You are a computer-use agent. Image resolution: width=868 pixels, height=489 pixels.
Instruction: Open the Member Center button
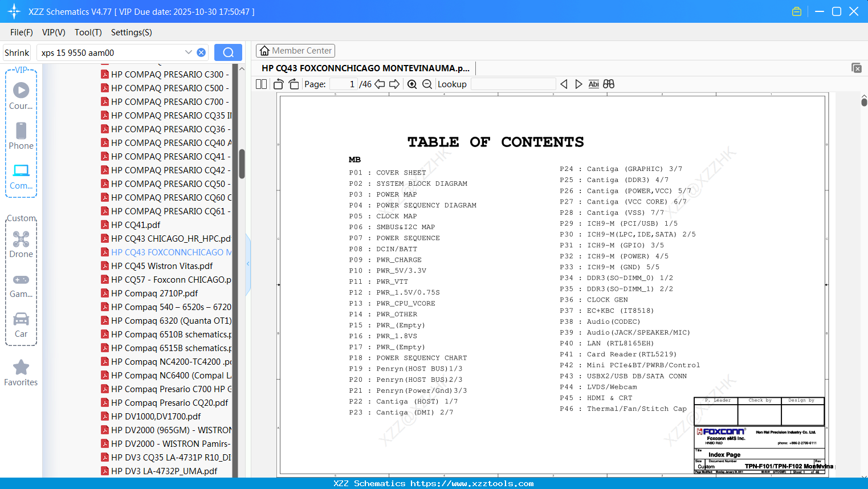[295, 51]
